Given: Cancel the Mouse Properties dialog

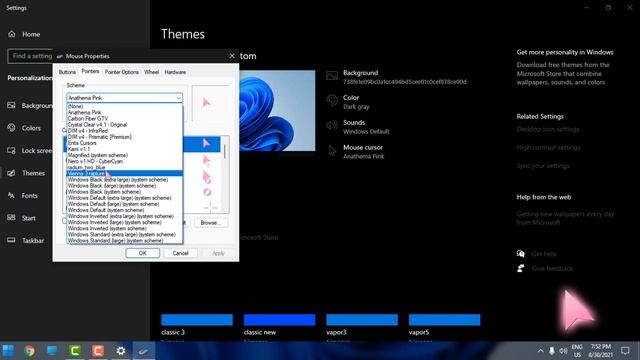Looking at the screenshot, I should click(180, 253).
